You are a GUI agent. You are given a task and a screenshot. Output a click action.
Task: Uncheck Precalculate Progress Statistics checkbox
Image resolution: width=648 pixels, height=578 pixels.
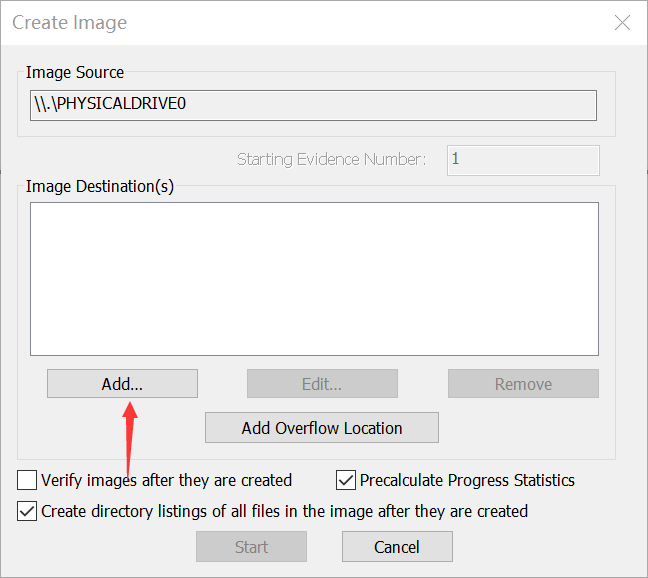click(346, 480)
